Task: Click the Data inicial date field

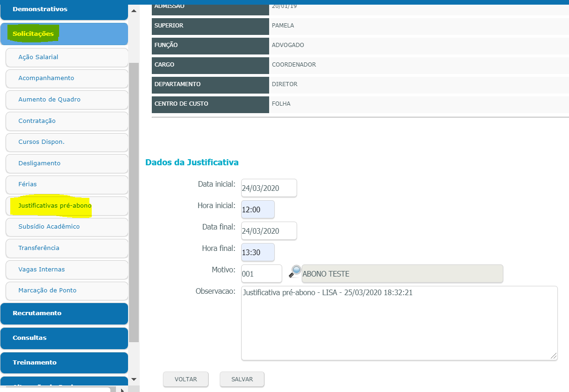Action: [x=269, y=188]
